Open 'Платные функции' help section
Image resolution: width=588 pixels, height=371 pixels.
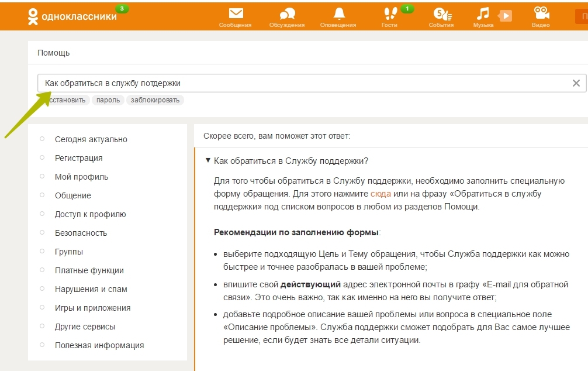[x=89, y=270]
